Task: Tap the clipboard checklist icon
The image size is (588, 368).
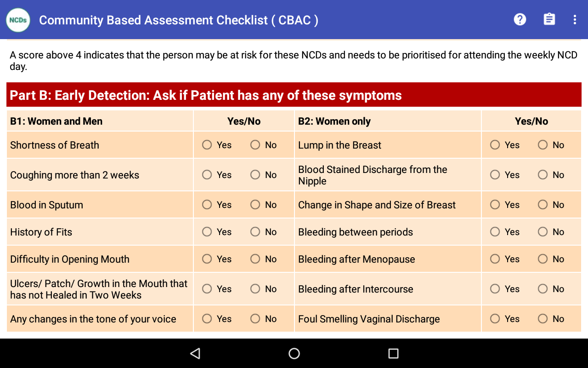Action: (x=549, y=19)
